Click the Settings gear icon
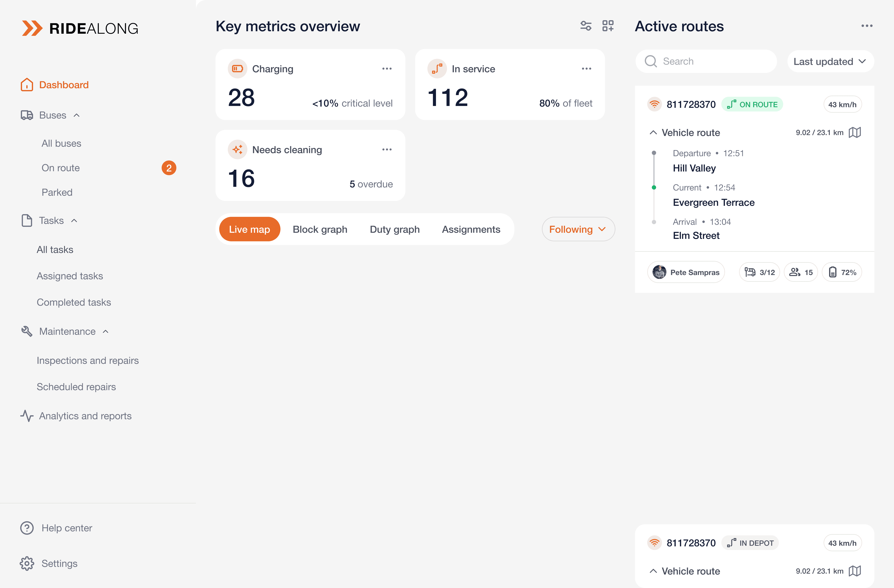The height and width of the screenshot is (588, 894). pyautogui.click(x=27, y=563)
